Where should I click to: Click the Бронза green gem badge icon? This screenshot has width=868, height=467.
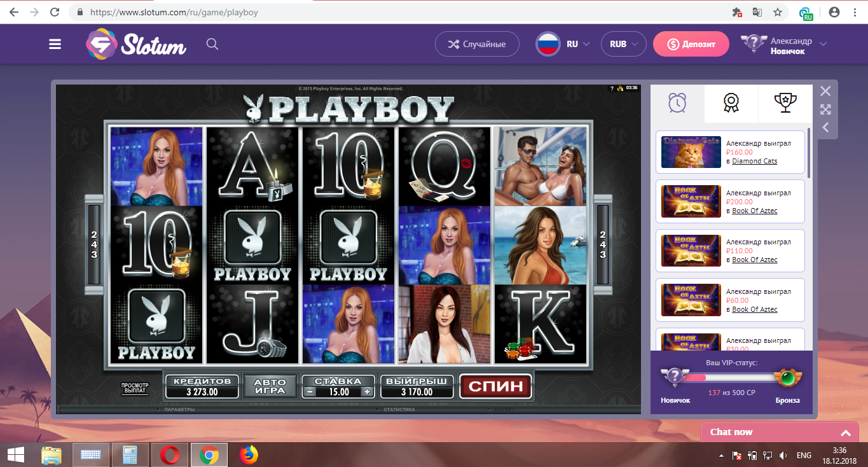pyautogui.click(x=788, y=377)
